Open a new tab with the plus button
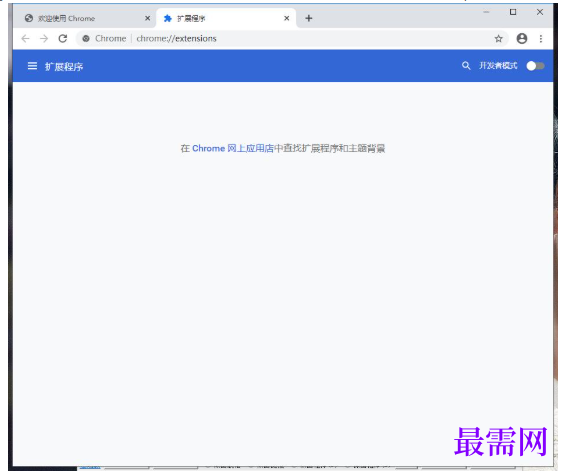 point(309,18)
